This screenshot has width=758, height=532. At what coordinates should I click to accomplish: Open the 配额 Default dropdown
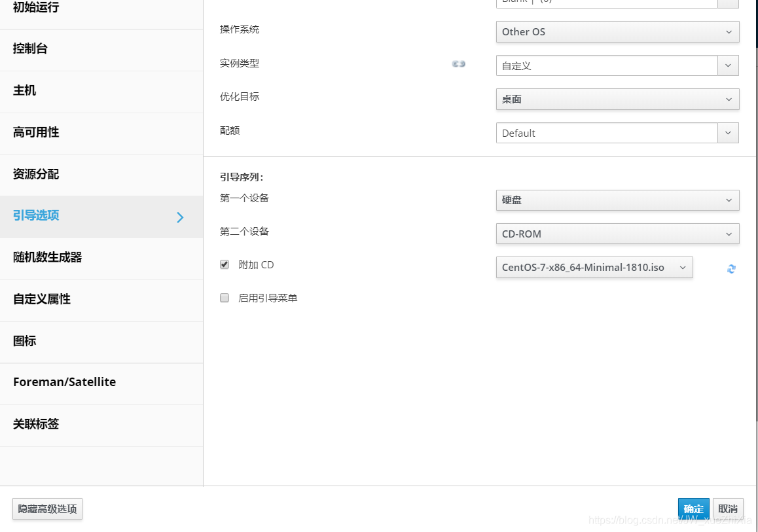tap(727, 133)
